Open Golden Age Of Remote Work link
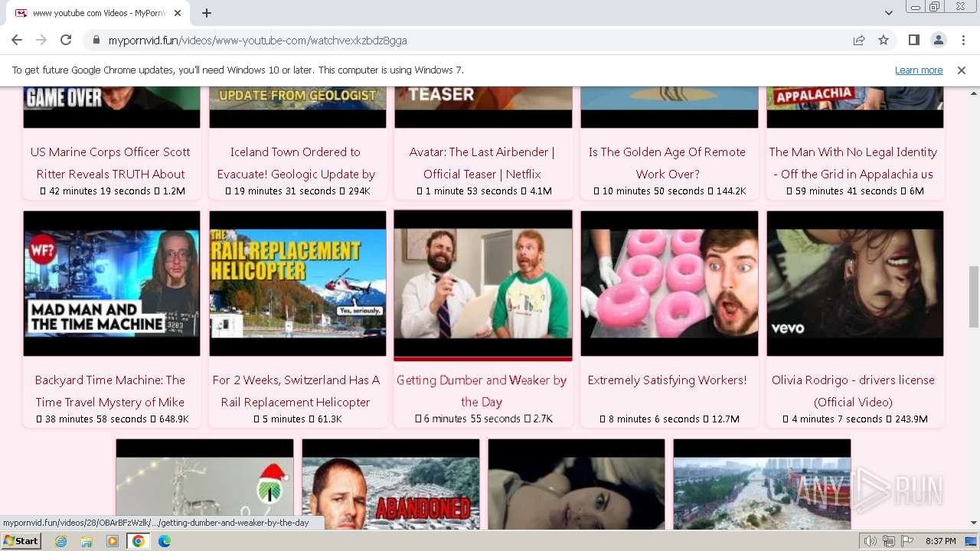980x551 pixels. pyautogui.click(x=667, y=162)
